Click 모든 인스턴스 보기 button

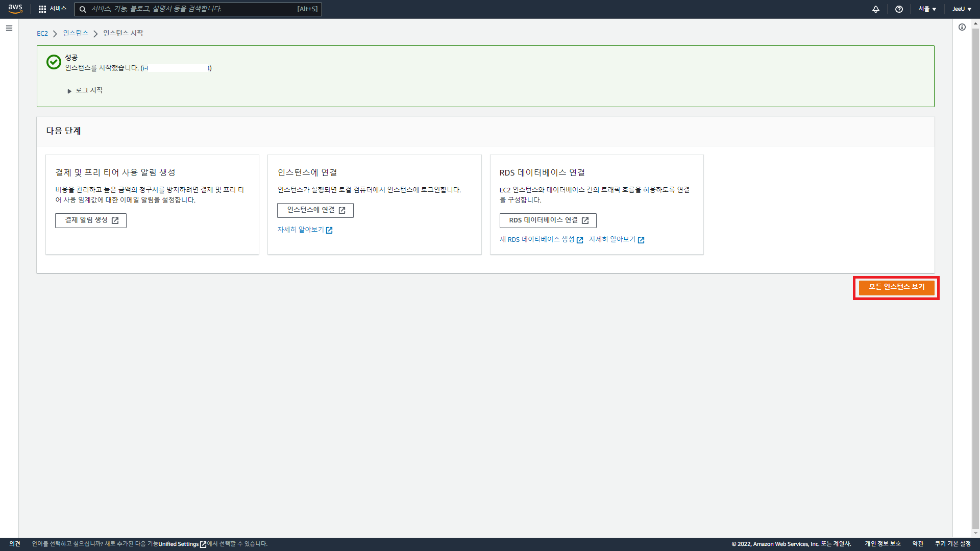[896, 287]
